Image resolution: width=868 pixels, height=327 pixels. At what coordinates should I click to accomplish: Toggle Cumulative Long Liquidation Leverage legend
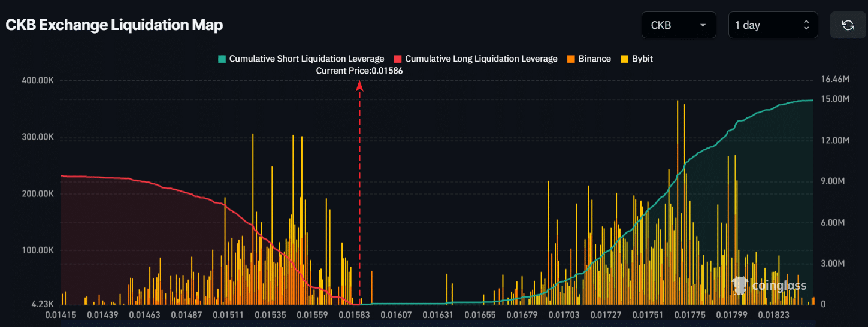click(476, 59)
